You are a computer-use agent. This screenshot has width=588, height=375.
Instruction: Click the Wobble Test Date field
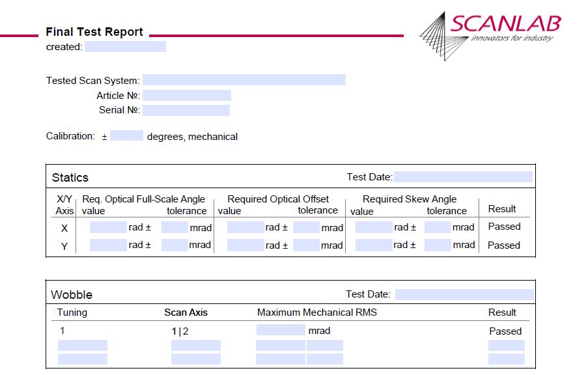[x=464, y=293]
